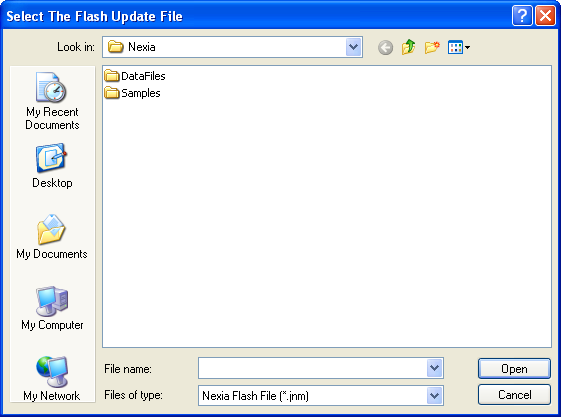Open My Documents location
The width and height of the screenshot is (561, 417).
[52, 237]
